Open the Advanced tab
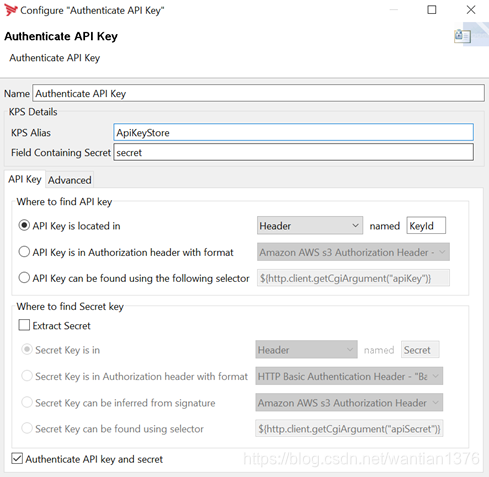 70,180
